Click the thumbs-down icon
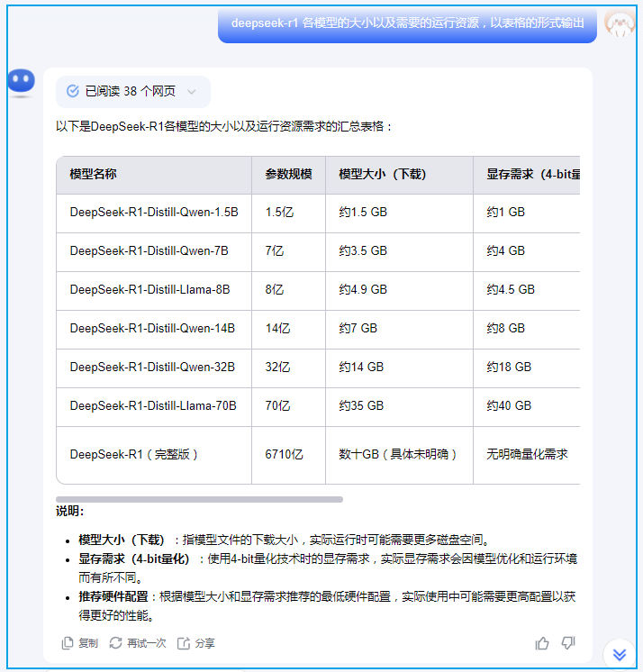643x672 pixels. 568,643
